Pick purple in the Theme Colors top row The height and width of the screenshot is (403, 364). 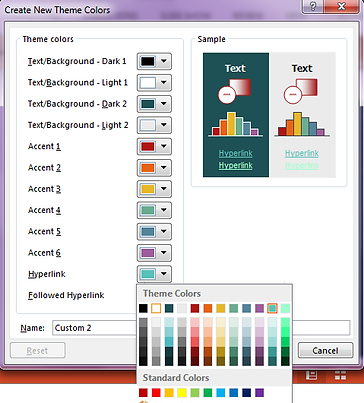[259, 308]
